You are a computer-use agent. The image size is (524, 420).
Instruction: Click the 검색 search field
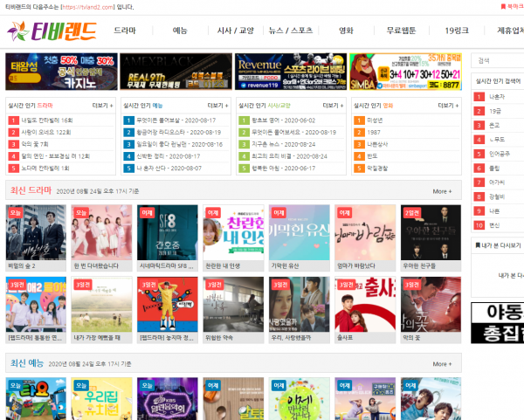coord(497,60)
